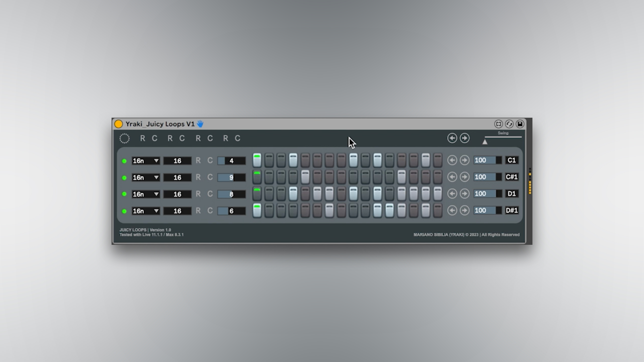644x362 pixels.
Task: Shift C1 row pattern left with arrow
Action: [x=452, y=160]
